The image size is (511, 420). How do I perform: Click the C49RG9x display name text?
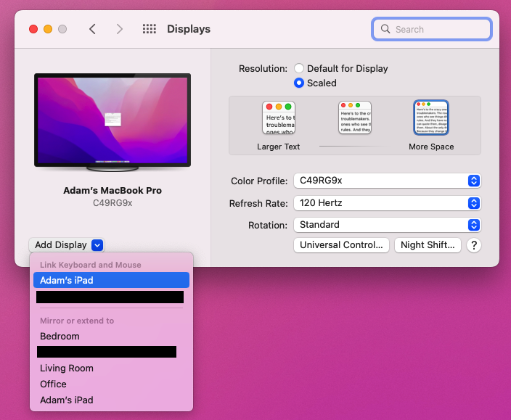point(113,203)
